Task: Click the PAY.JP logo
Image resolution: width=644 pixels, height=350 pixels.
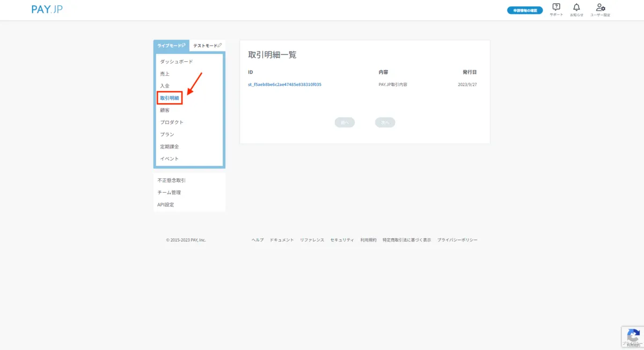Action: pos(47,10)
